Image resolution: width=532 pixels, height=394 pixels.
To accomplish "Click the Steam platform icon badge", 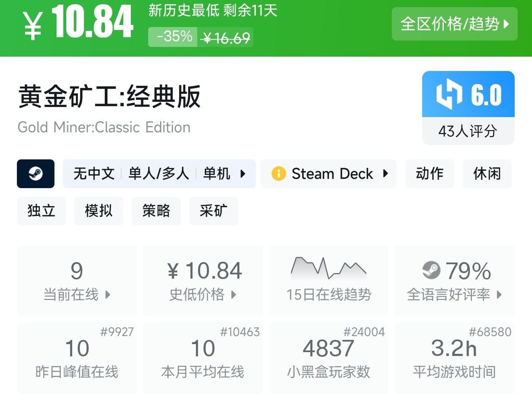I will coord(35,174).
